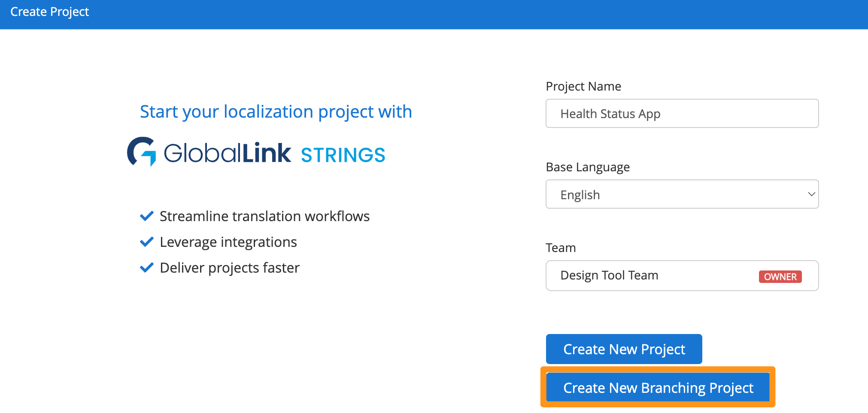Viewport: 868px width, 413px height.
Task: Click the Create New Project button
Action: click(624, 349)
